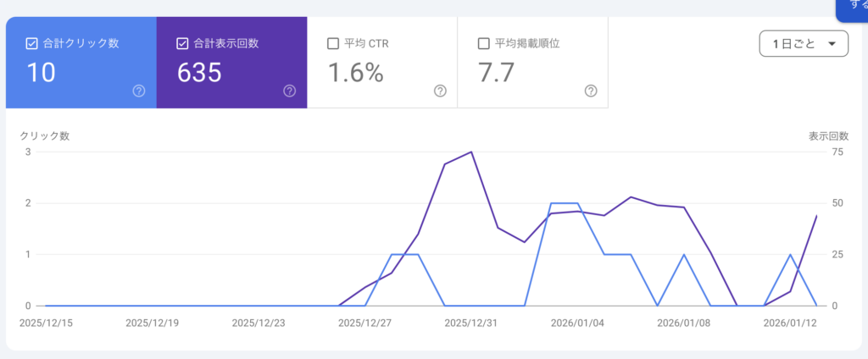Enable the 平均 CTR checkbox
Image resolution: width=868 pixels, height=359 pixels.
point(333,43)
